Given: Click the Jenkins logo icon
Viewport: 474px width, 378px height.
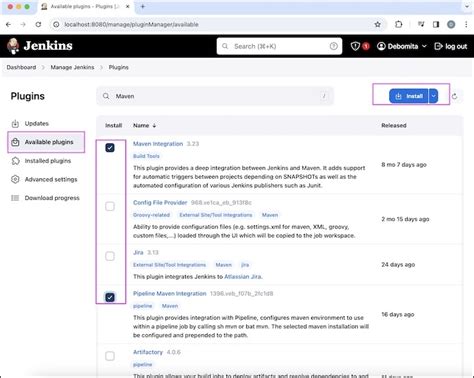Looking at the screenshot, I should click(x=13, y=46).
